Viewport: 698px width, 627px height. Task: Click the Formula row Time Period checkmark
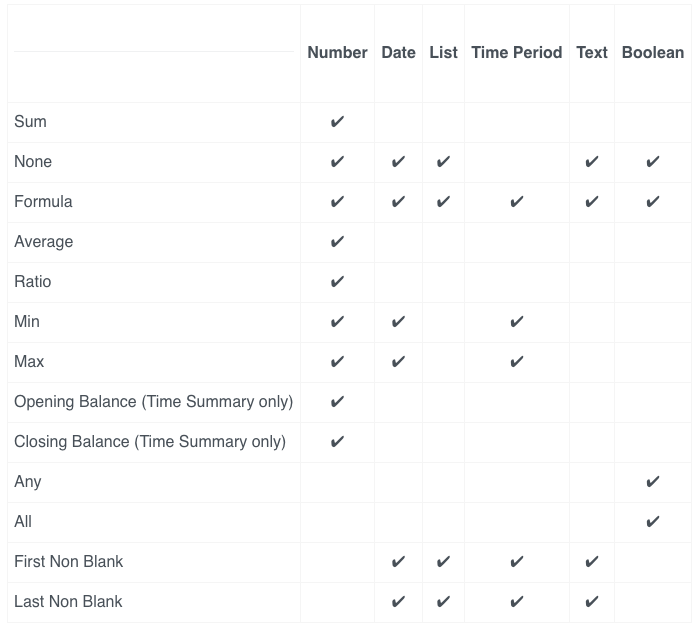pos(516,202)
